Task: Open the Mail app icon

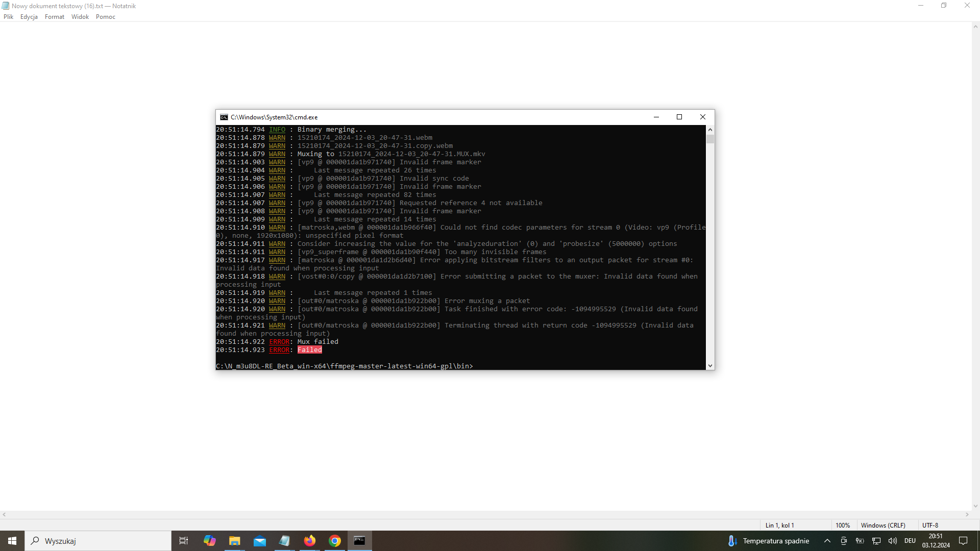Action: click(x=260, y=541)
